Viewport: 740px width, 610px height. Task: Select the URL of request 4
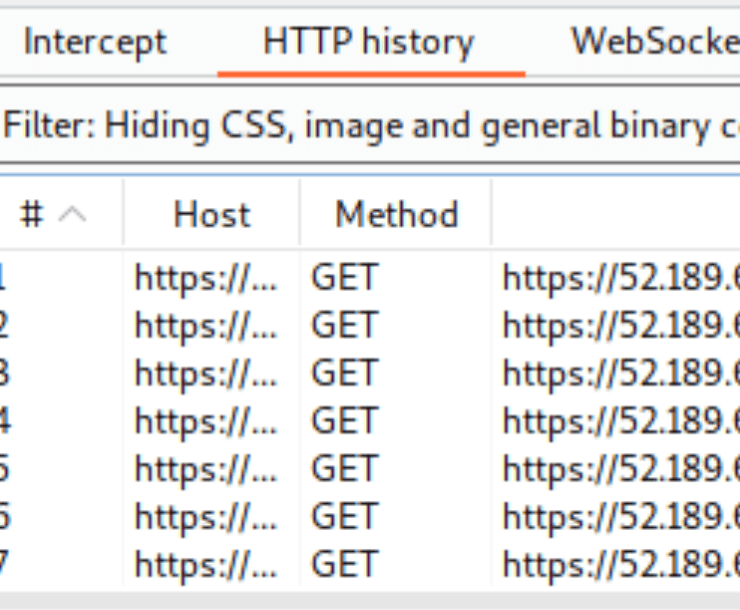620,421
